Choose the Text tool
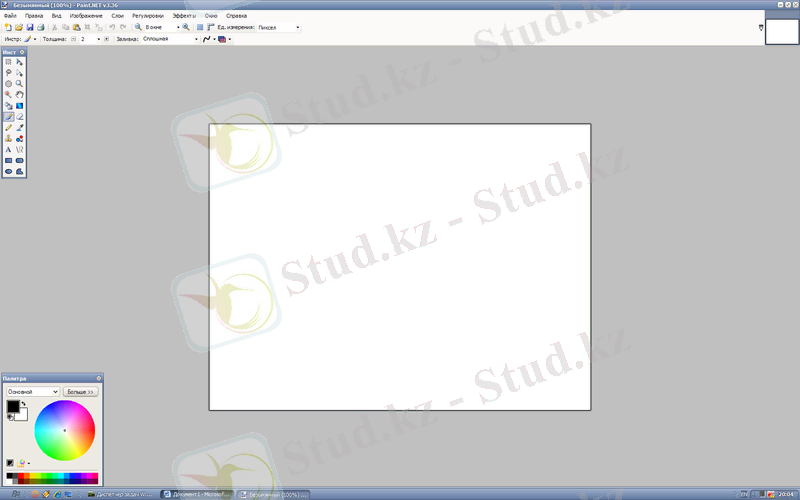The image size is (800, 500). click(8, 149)
